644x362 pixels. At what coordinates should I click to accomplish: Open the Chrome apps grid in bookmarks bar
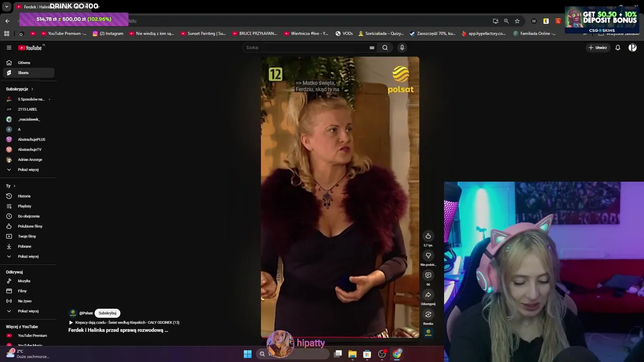pos(7,34)
